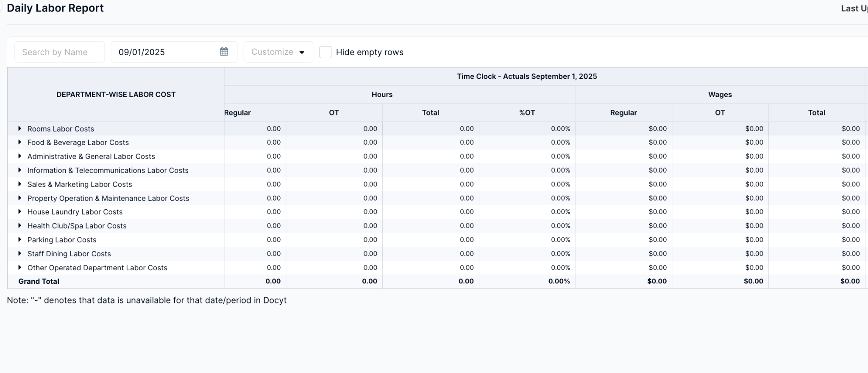Click the %OT column header

pyautogui.click(x=527, y=112)
